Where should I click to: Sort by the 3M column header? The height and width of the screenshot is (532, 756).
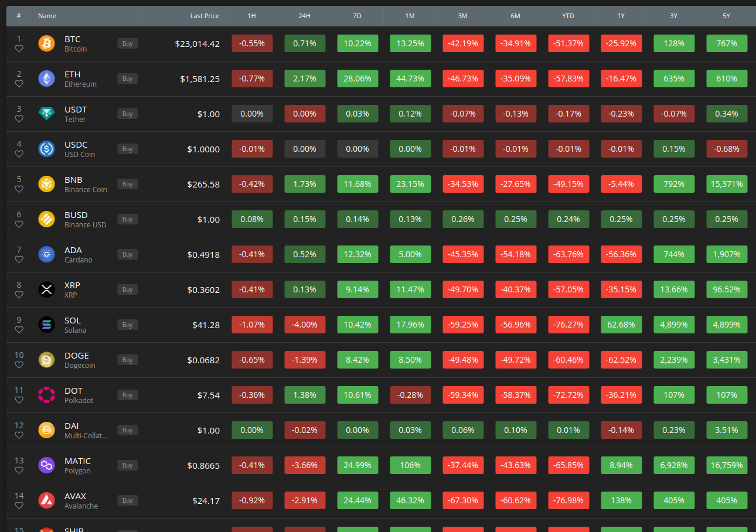point(462,16)
